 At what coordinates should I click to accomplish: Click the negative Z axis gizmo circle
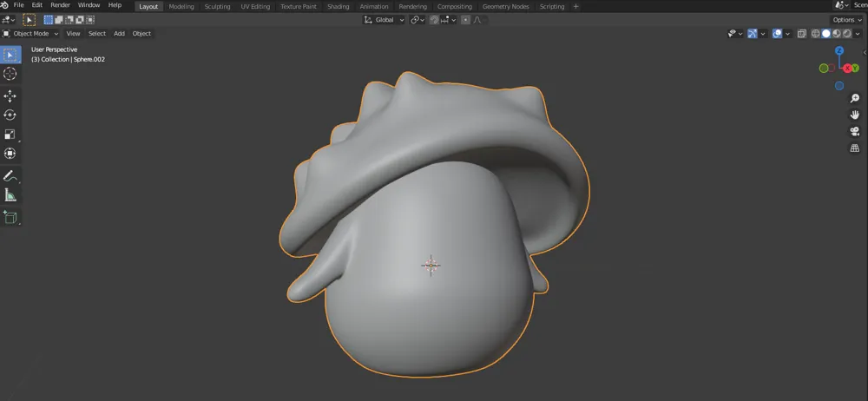[839, 86]
